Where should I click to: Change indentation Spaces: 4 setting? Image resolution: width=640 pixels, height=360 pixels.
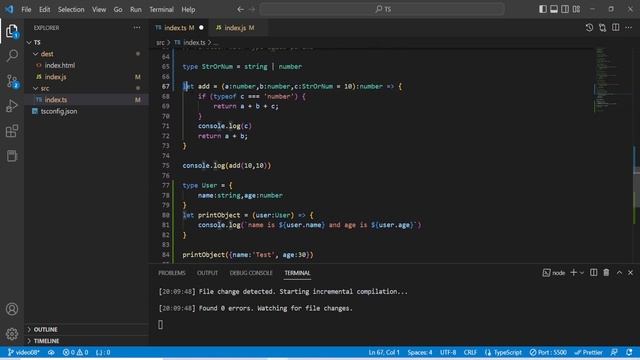pos(420,352)
